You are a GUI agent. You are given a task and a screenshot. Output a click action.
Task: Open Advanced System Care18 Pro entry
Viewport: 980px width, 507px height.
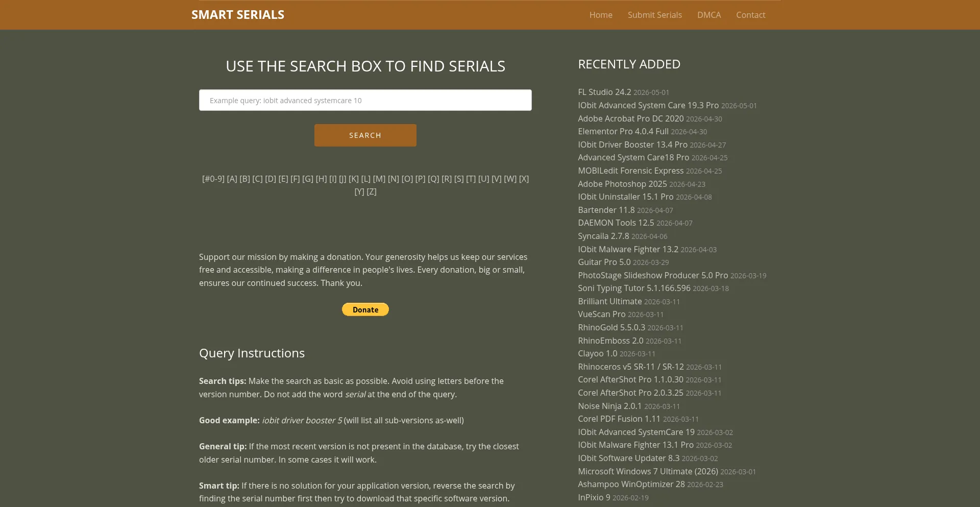(x=633, y=157)
